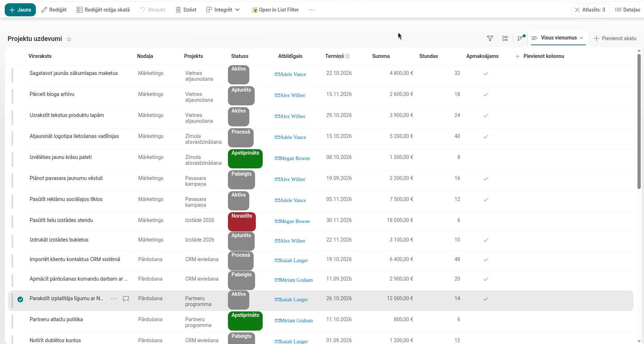Click Apmaksājams checkmark for Plānot pavasara jaunumu vēstuli
This screenshot has width=644, height=344.
pyautogui.click(x=486, y=179)
